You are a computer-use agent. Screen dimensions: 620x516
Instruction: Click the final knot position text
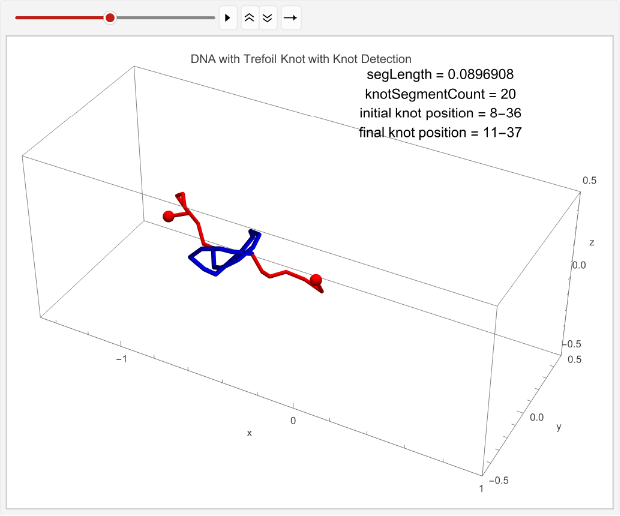pyautogui.click(x=440, y=132)
